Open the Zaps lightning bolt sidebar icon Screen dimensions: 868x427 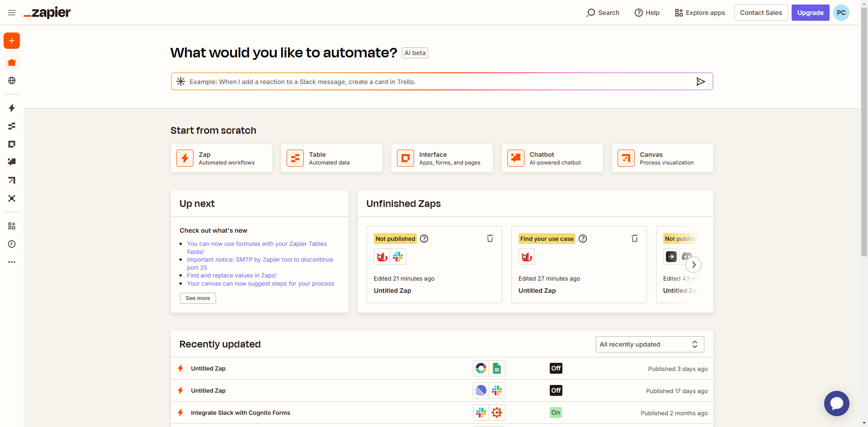tap(12, 108)
